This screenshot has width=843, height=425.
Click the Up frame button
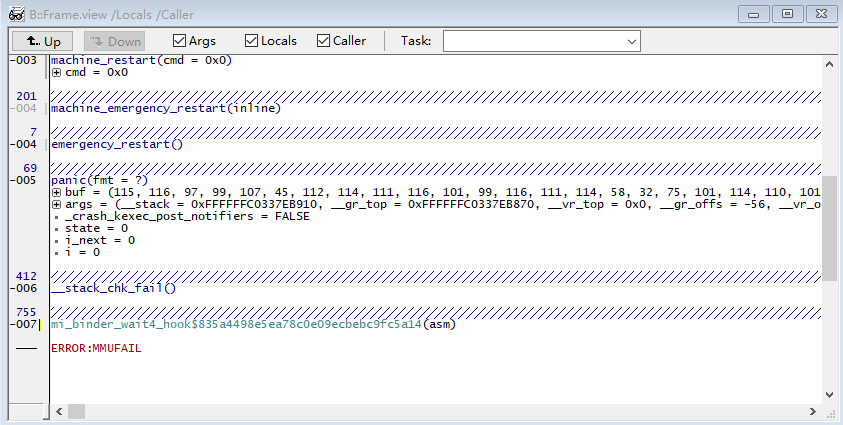[43, 41]
